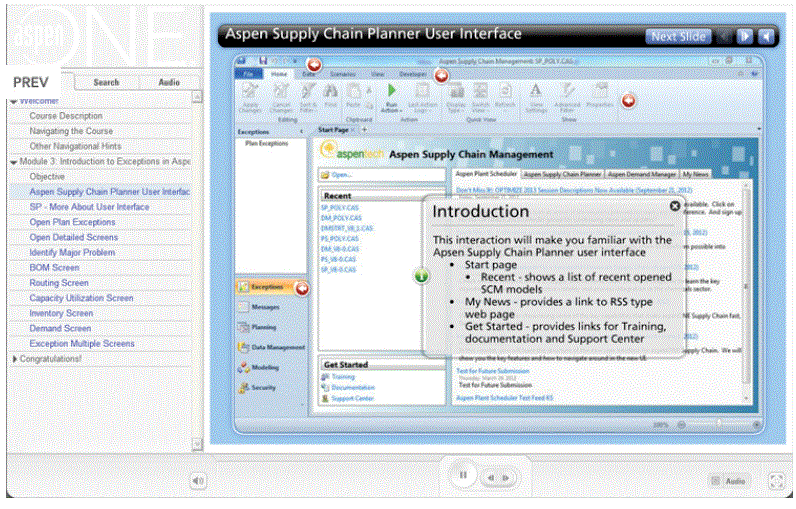Click the Open... field on Start Page

click(382, 175)
